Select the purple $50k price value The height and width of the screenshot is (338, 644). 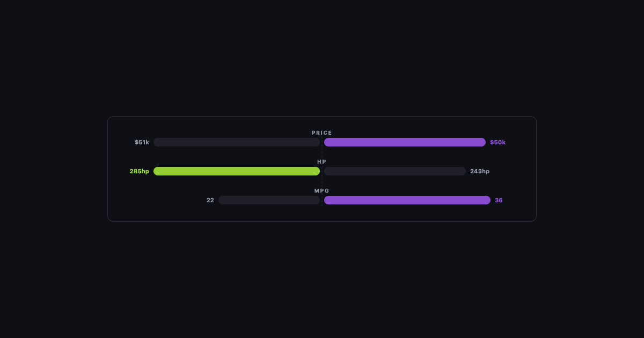[497, 142]
